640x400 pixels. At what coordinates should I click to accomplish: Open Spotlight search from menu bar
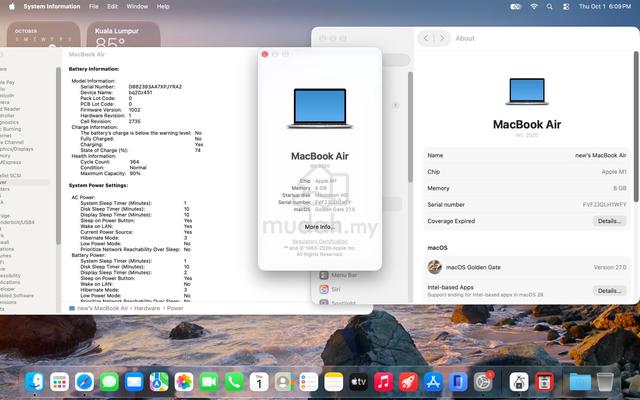549,7
